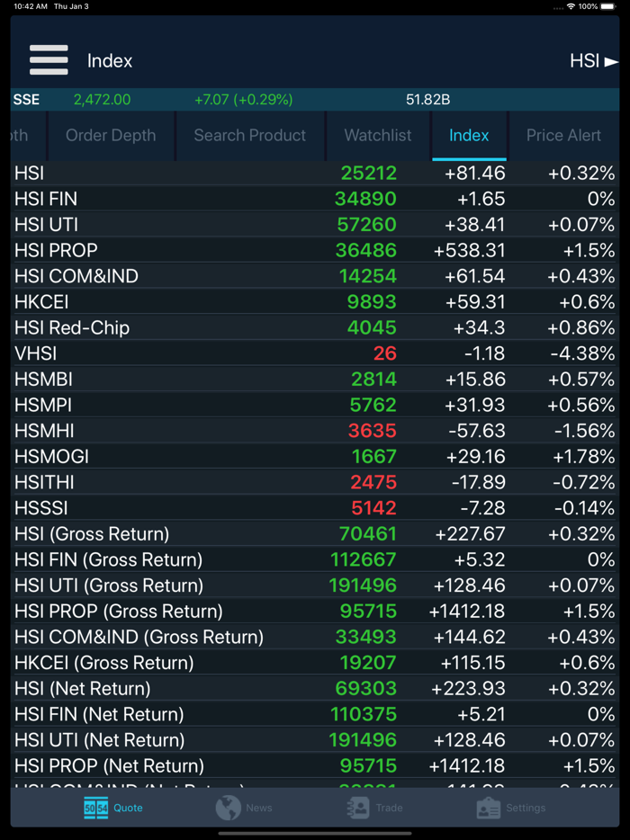630x840 pixels.
Task: Expand the HSI selector arrow at top right
Action: pyautogui.click(x=611, y=61)
